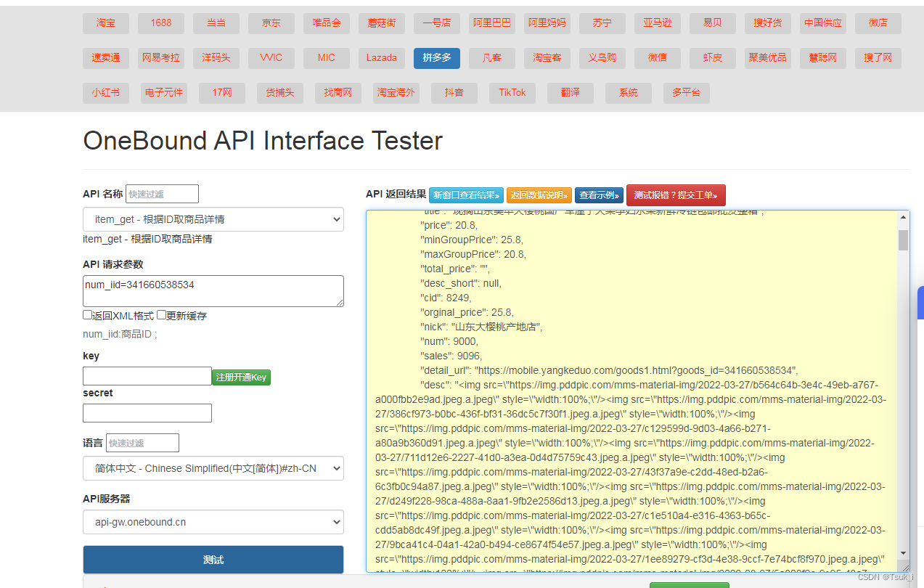Image resolution: width=924 pixels, height=588 pixels.
Task: Click the result box scrollbar up arrow
Action: pos(904,217)
